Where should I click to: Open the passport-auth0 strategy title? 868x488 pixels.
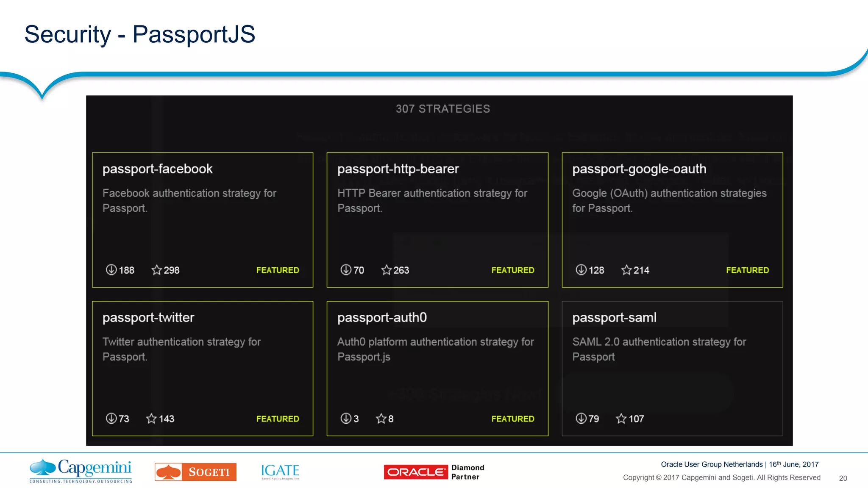click(x=382, y=318)
